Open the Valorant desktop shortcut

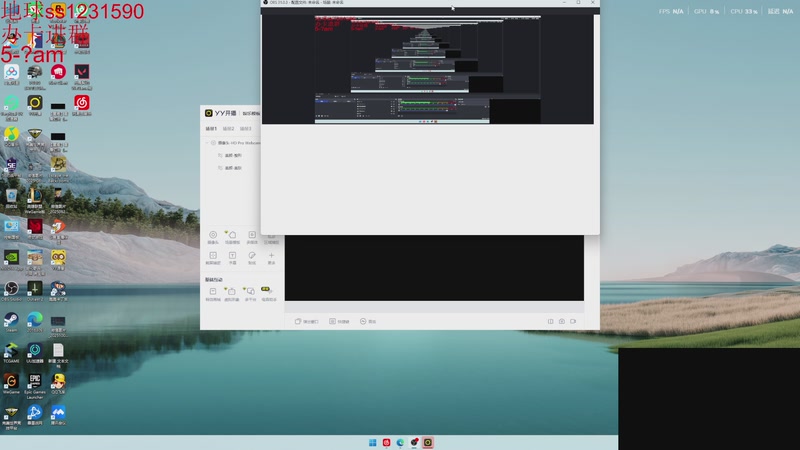click(x=82, y=77)
